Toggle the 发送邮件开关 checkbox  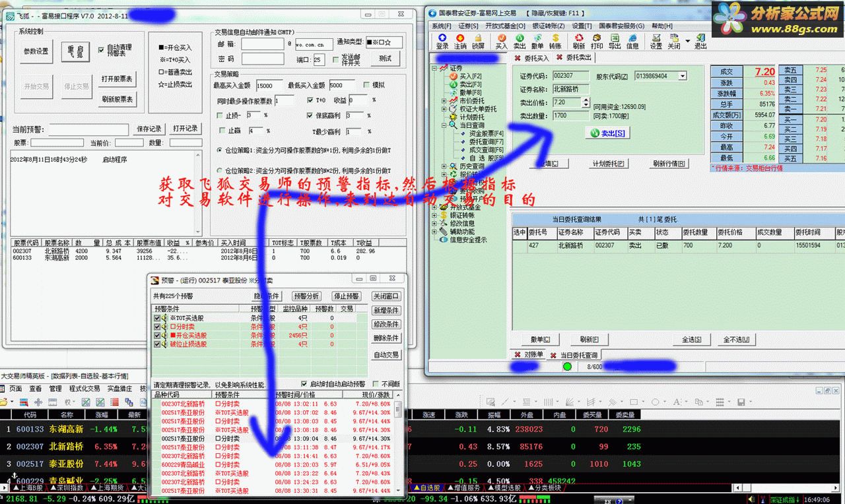(x=335, y=59)
